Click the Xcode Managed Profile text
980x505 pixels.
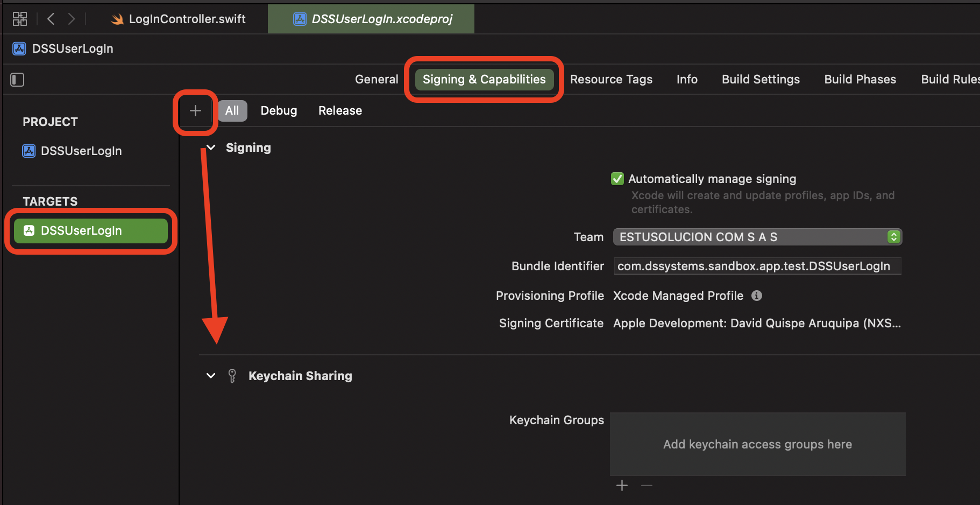(678, 296)
